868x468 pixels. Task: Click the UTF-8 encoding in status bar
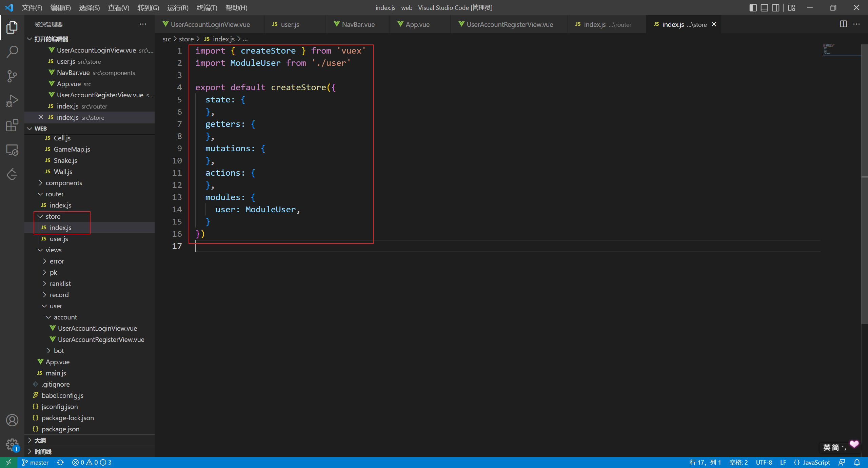[x=768, y=462]
